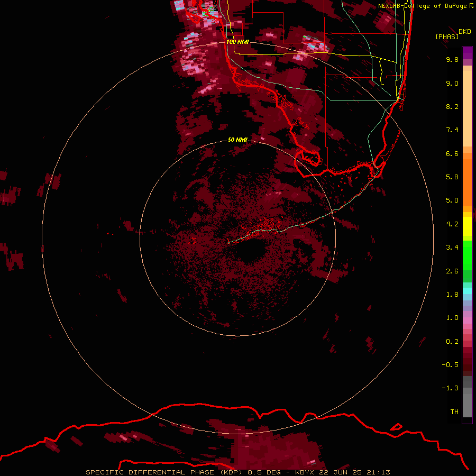Click the 6.6 legend value
This screenshot has height=476, width=476.
click(452, 154)
